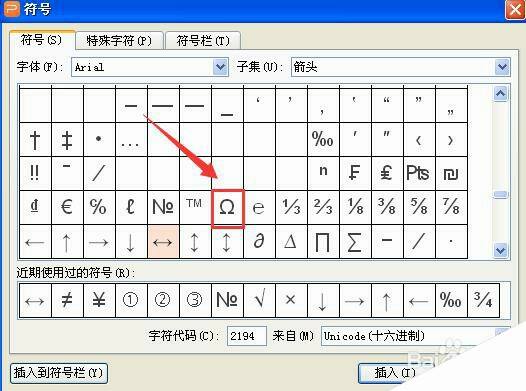Pick the circled ② recent symbol
Screen dimensions: 526x391
point(163,300)
